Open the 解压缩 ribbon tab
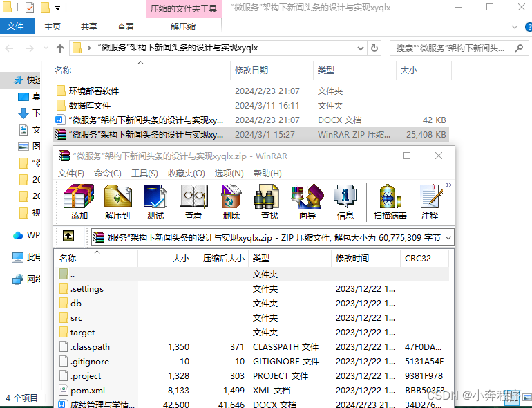The height and width of the screenshot is (408, 532). coord(183,26)
